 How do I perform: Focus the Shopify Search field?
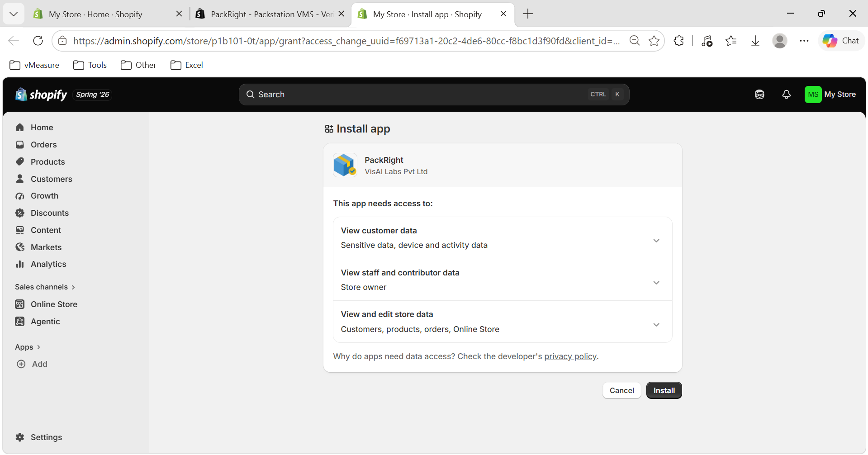pos(434,95)
